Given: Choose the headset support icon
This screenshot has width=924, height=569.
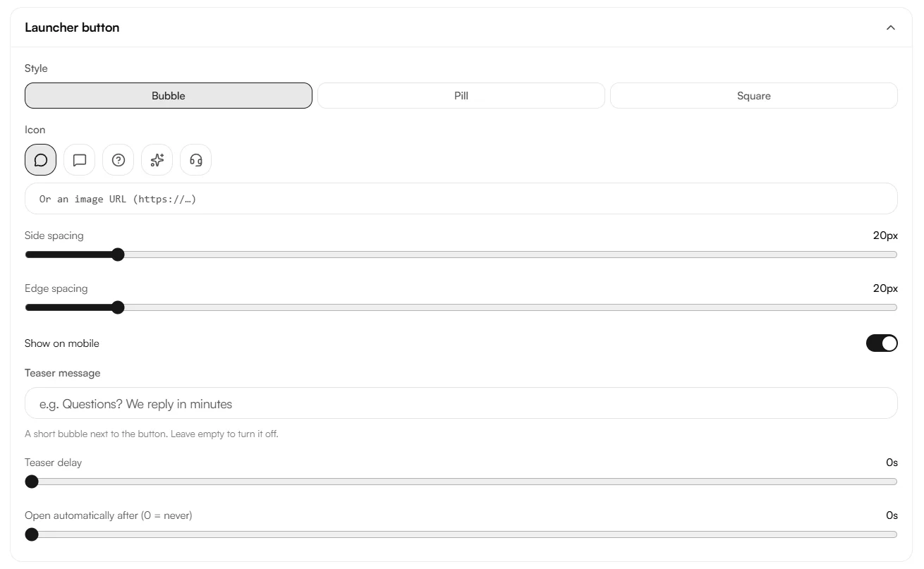Looking at the screenshot, I should (x=196, y=160).
